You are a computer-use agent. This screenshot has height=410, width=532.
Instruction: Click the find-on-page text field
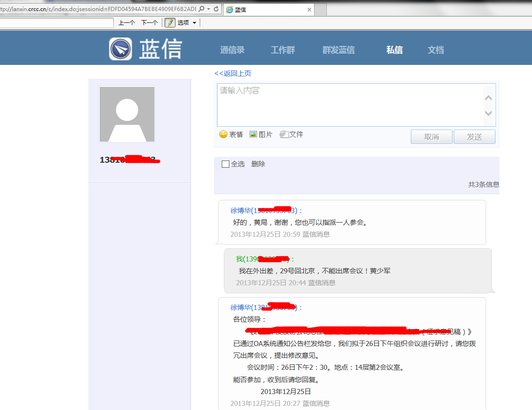[57, 23]
